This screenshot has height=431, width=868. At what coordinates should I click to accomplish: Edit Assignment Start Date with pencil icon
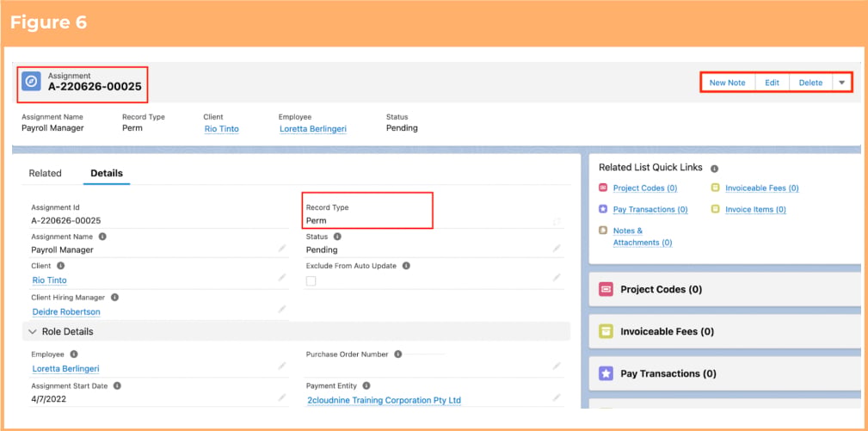(x=282, y=397)
